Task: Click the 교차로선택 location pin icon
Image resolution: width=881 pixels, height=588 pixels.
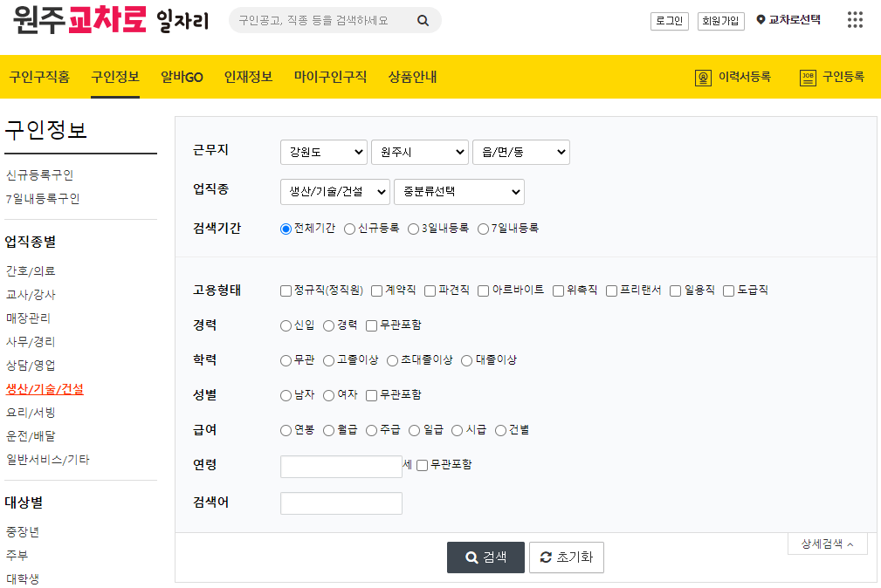Action: (x=760, y=20)
